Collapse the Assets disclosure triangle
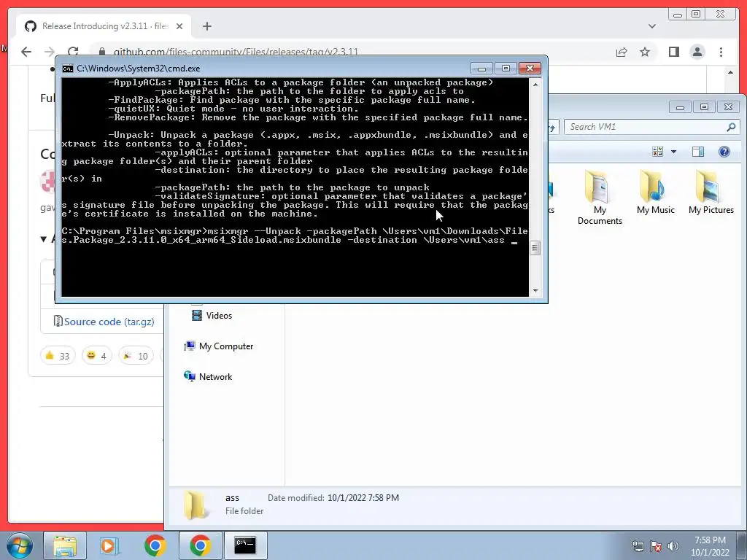The image size is (747, 560). click(x=44, y=239)
